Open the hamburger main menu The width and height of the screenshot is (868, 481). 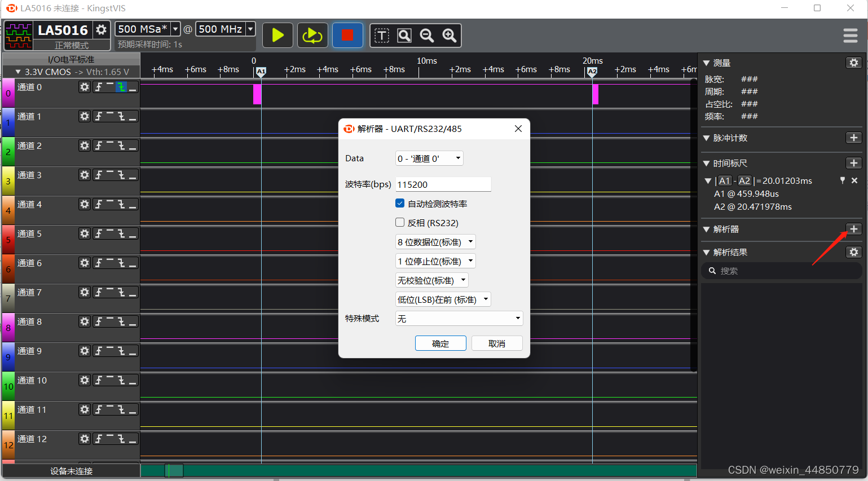point(851,36)
